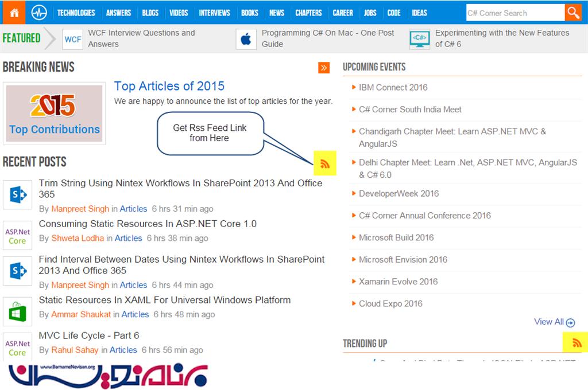Open the RSS feed icon beside Recent Posts
This screenshot has height=390, width=588.
(324, 164)
